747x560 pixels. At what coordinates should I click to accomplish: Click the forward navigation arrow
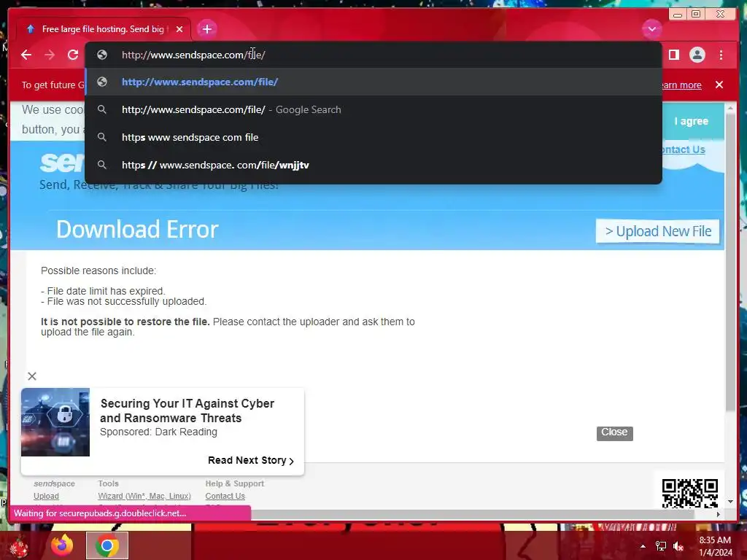point(49,55)
